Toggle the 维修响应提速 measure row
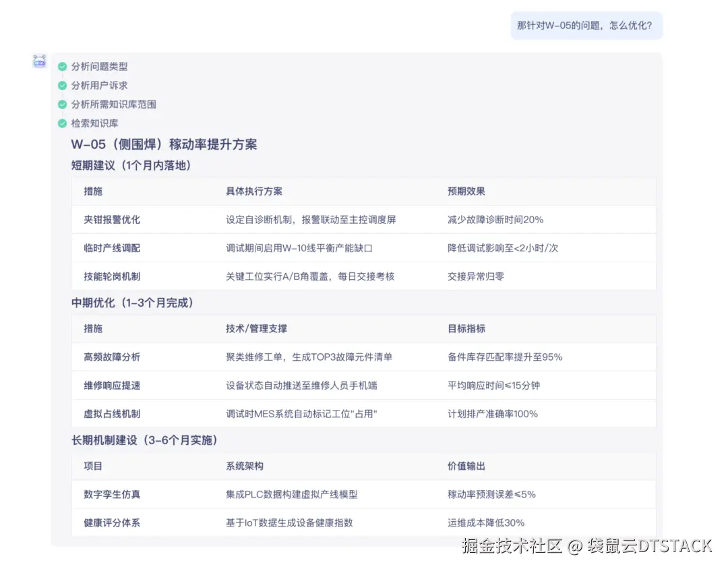The width and height of the screenshot is (728, 571). click(x=111, y=384)
